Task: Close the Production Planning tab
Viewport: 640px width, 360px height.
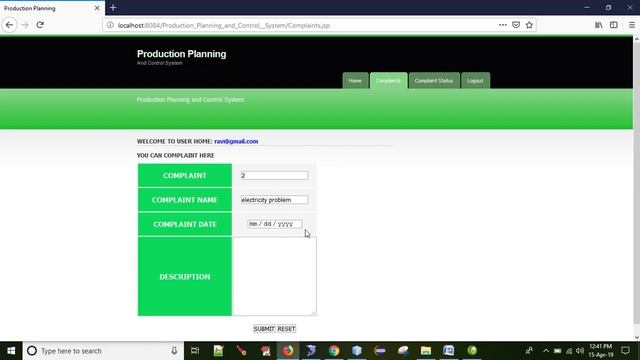Action: point(97,8)
